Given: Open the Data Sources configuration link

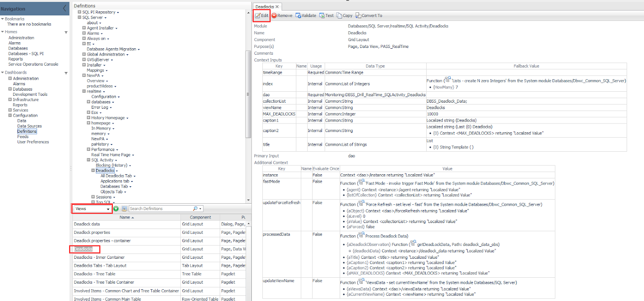Looking at the screenshot, I should (29, 126).
